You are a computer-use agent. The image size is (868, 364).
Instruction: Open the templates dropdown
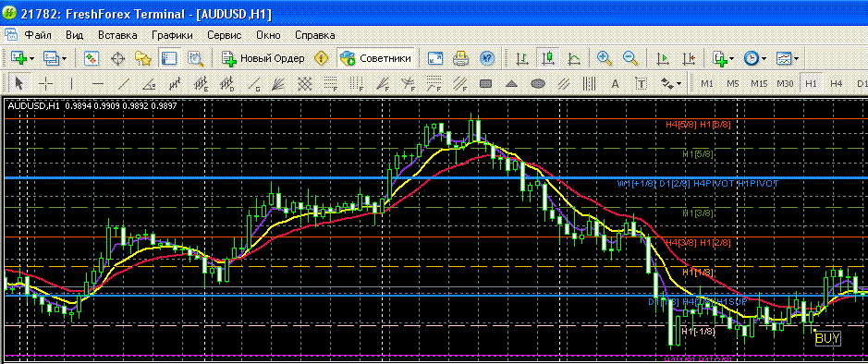tap(796, 58)
